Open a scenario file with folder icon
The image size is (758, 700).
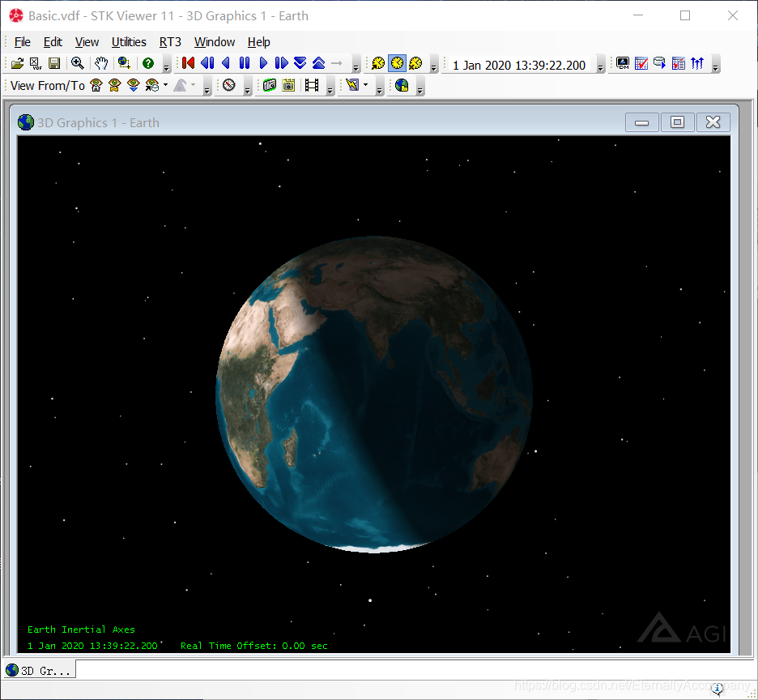(17, 63)
